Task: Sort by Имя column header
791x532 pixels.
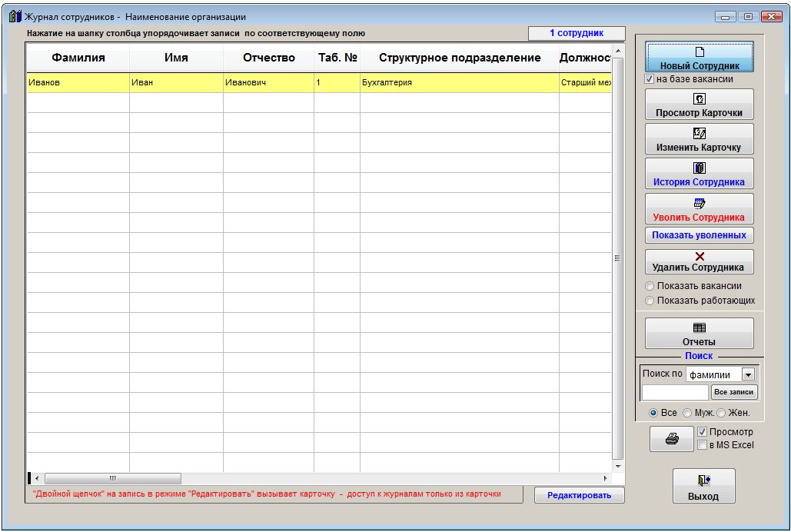Action: 176,58
